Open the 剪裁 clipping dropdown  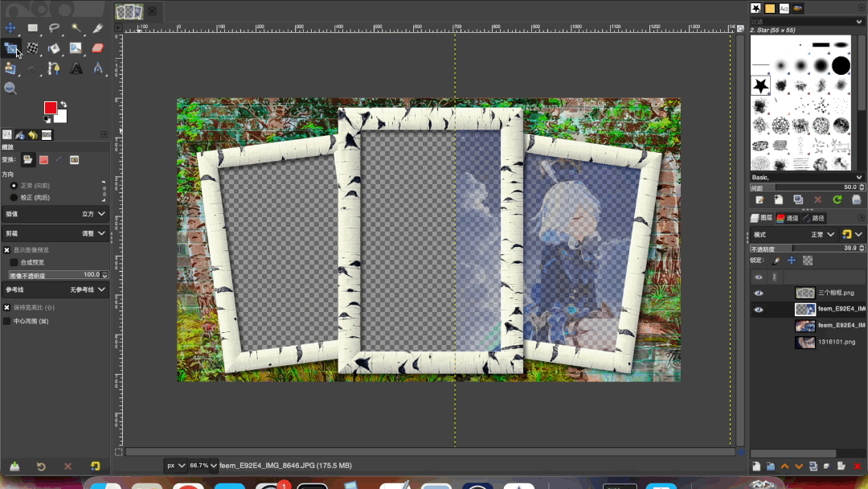tap(55, 234)
